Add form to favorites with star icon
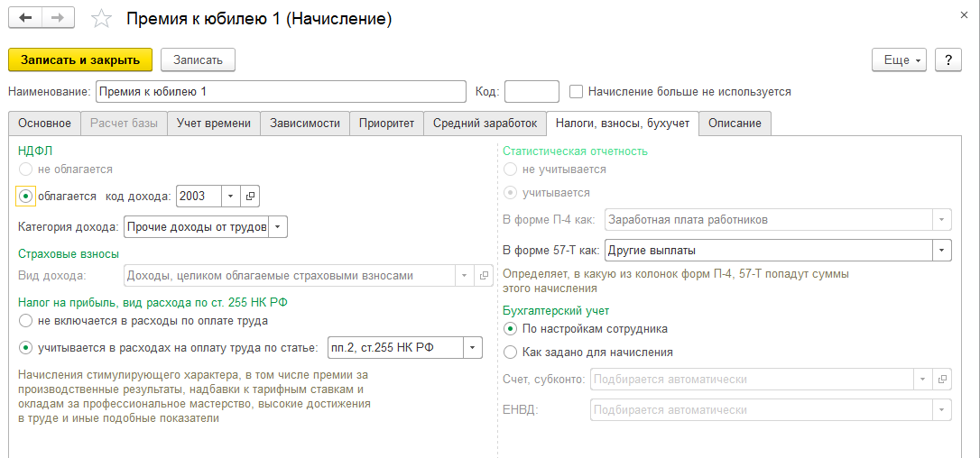Viewport: 980px width, 458px height. pyautogui.click(x=103, y=19)
